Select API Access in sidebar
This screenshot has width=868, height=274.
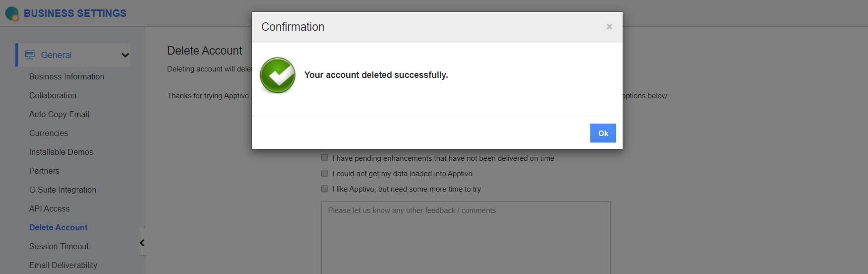click(50, 208)
